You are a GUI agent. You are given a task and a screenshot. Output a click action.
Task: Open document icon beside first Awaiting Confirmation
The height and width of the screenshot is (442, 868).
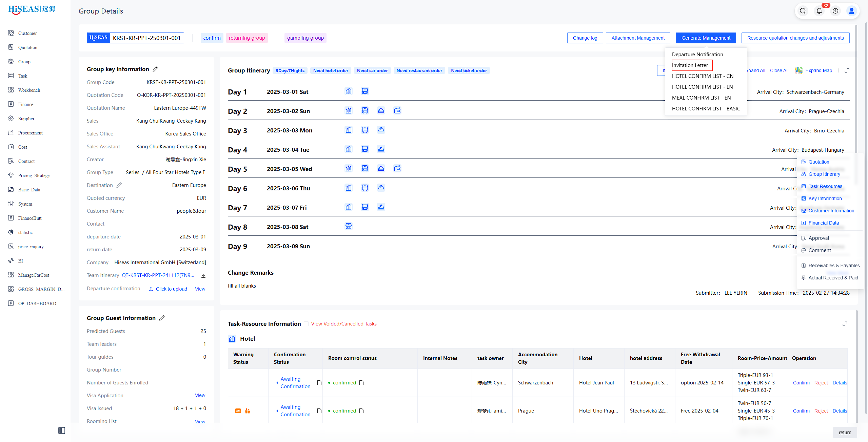click(319, 383)
